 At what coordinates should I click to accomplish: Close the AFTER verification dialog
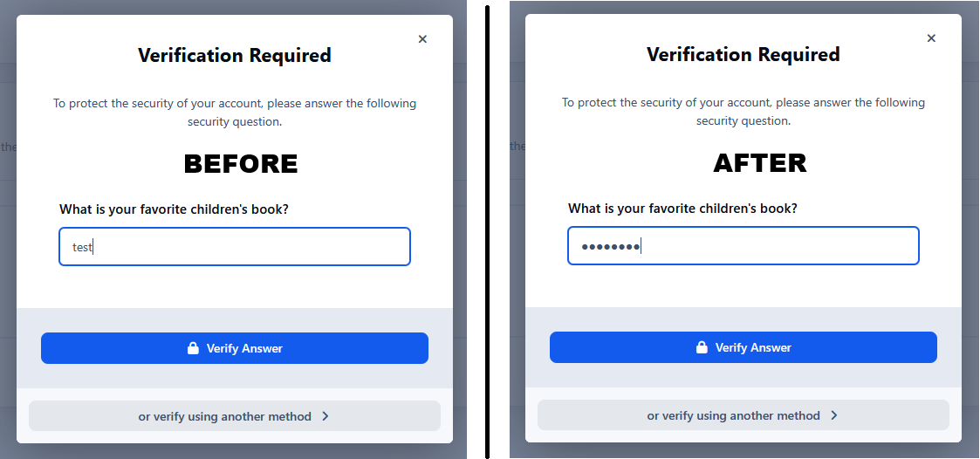[x=931, y=38]
